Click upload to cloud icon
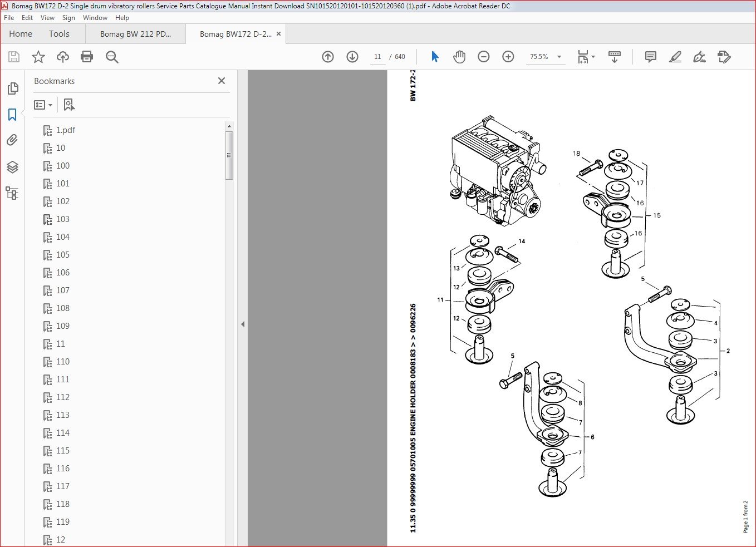The height and width of the screenshot is (547, 756). click(x=63, y=57)
